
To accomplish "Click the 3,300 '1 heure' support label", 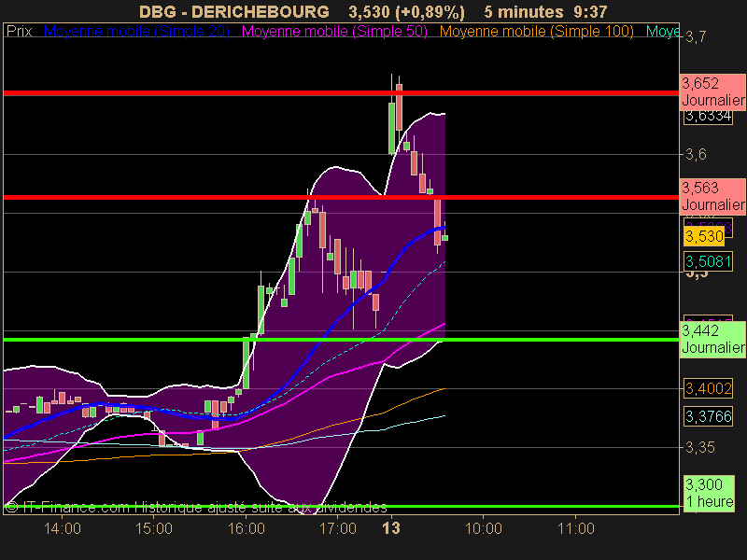I will coord(709,494).
